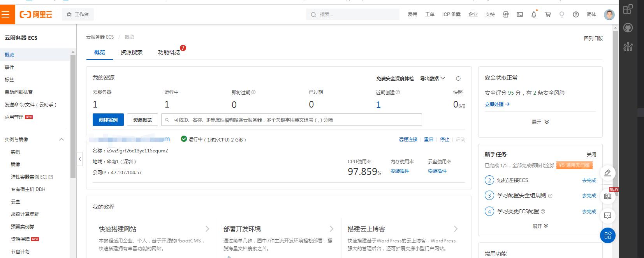The width and height of the screenshot is (644, 258).
Task: Switch language via 简体
Action: pos(591,14)
